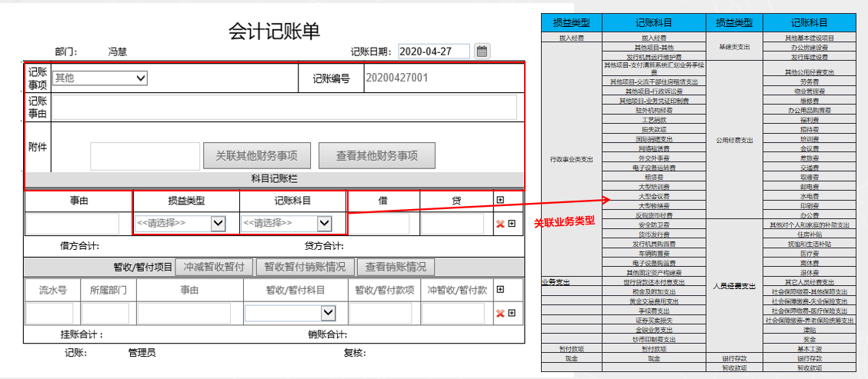
Task: Click the 记账编号 field 20200427001
Action: 443,78
